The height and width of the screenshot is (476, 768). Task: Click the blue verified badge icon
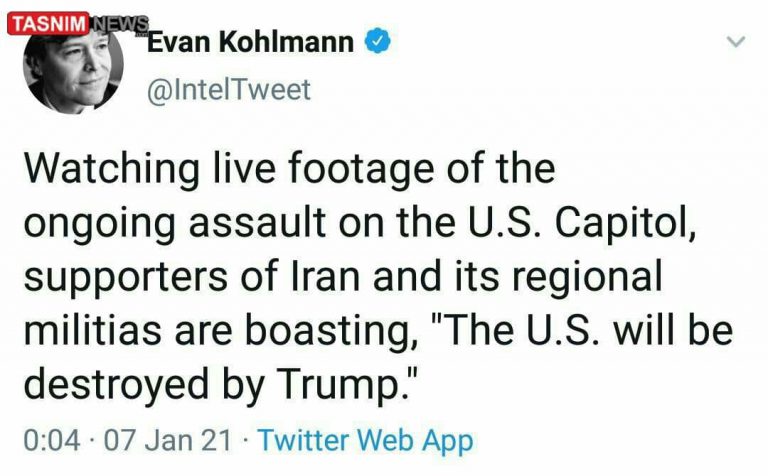[x=375, y=42]
